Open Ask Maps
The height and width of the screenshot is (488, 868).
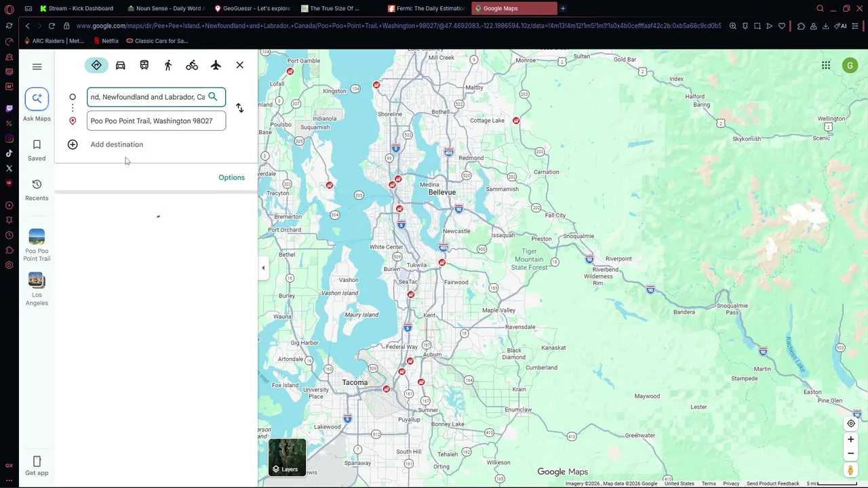(37, 105)
